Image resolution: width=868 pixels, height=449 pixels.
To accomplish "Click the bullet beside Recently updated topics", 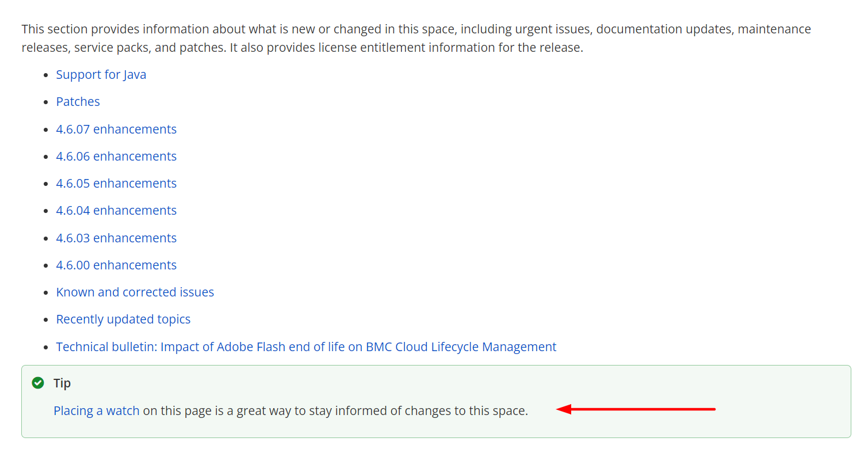I will coord(47,319).
